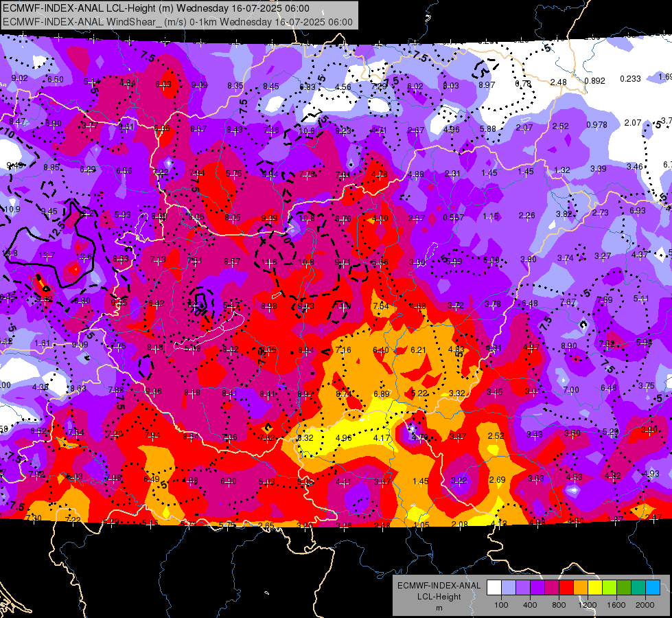Click the wind shear value 7.16
The width and height of the screenshot is (672, 618).
[x=343, y=350]
